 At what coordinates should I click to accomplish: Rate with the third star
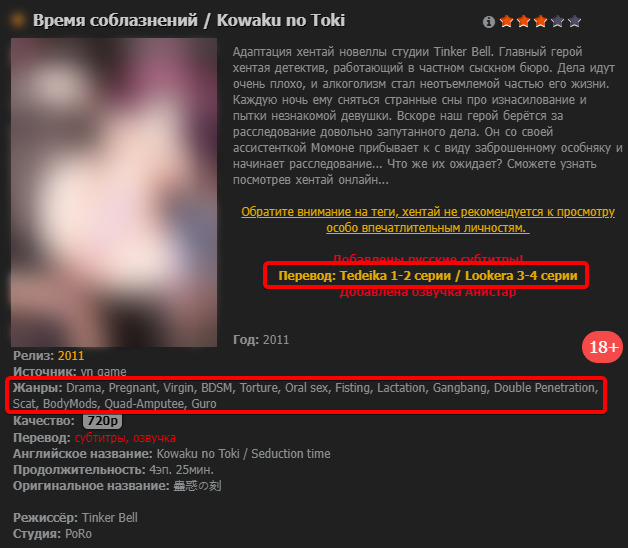coord(540,21)
